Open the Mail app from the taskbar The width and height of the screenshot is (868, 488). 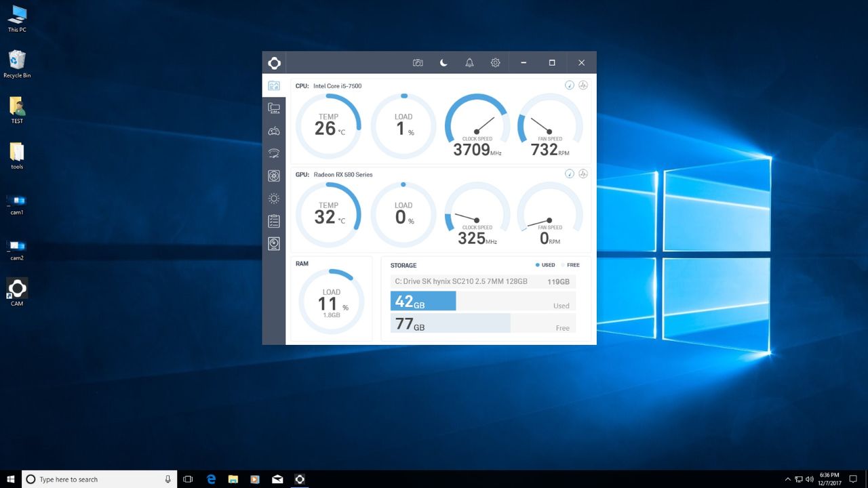coord(277,479)
